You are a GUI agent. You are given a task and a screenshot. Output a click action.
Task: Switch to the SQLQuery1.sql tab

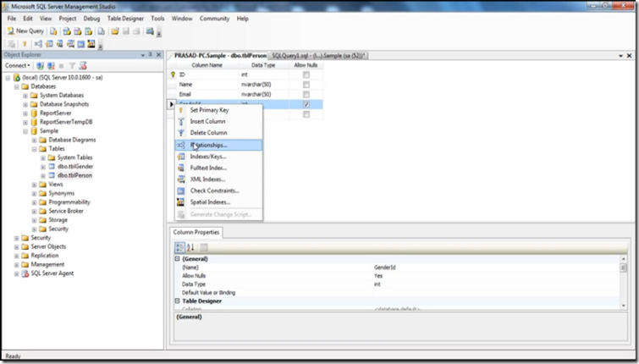pos(318,55)
